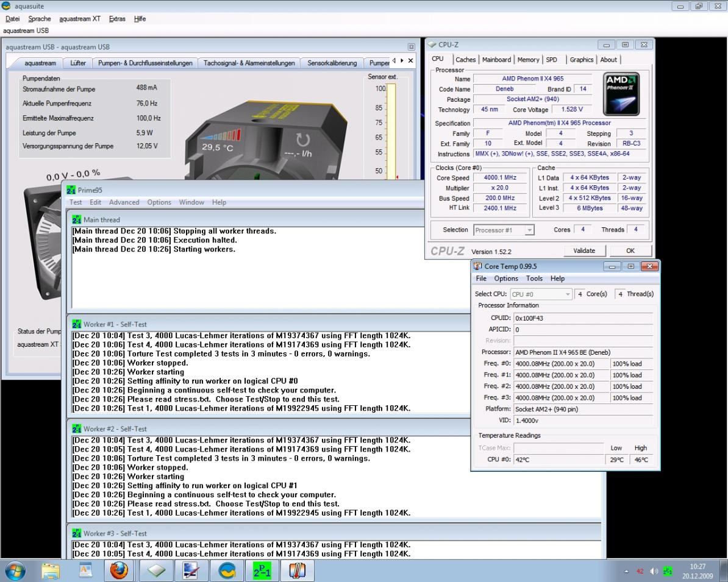Screen dimensions: 728x582
Task: Switch to Memory tab in CPU-Z
Action: [x=529, y=59]
